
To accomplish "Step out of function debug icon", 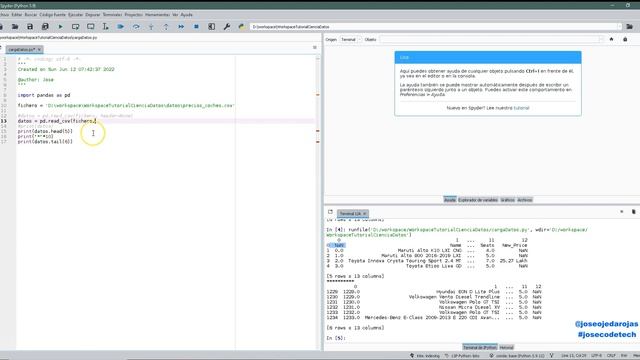I will pyautogui.click(x=166, y=27).
